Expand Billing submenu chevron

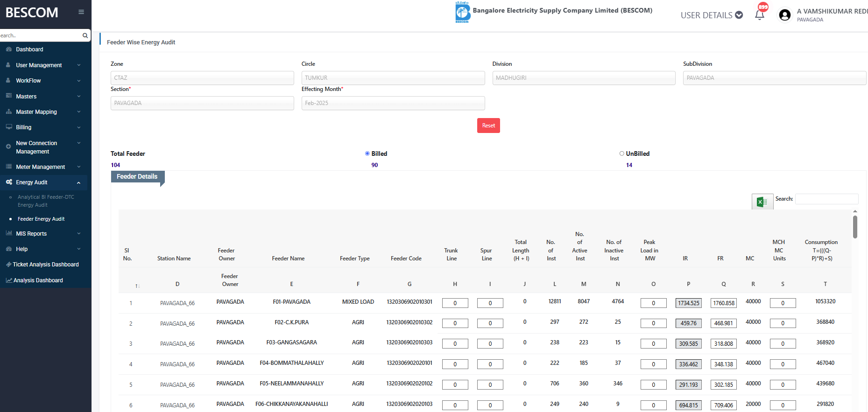pyautogui.click(x=78, y=127)
